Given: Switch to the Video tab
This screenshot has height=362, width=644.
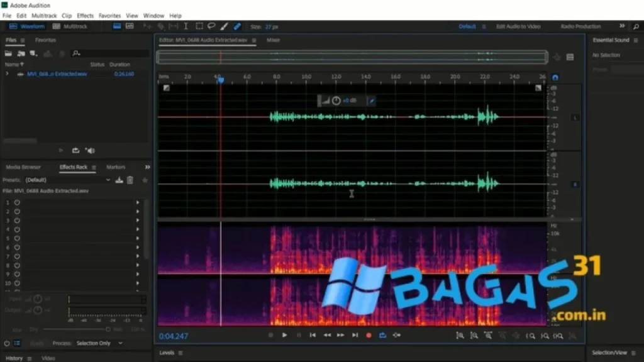Looking at the screenshot, I should click(x=48, y=358).
